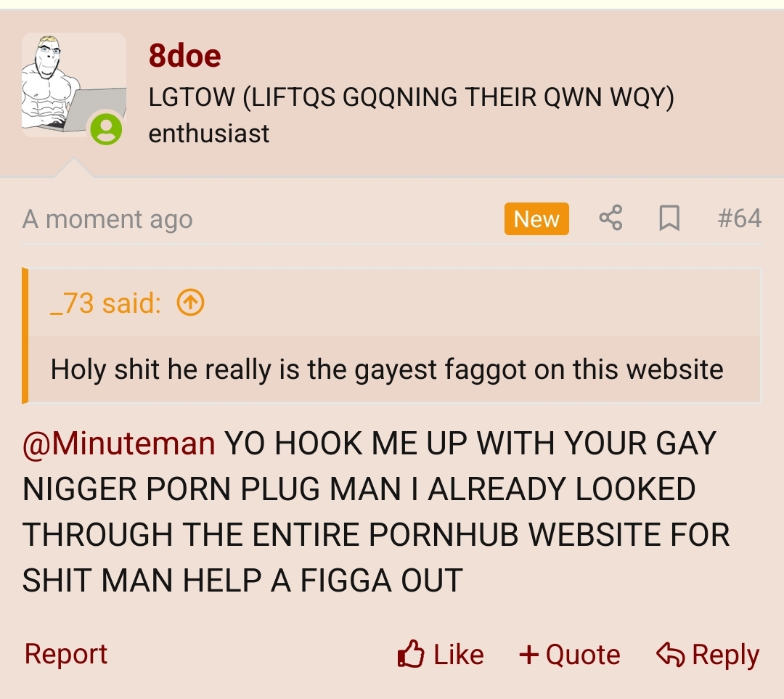Click the "enthusiast" user title text
This screenshot has width=784, height=699.
click(x=208, y=134)
